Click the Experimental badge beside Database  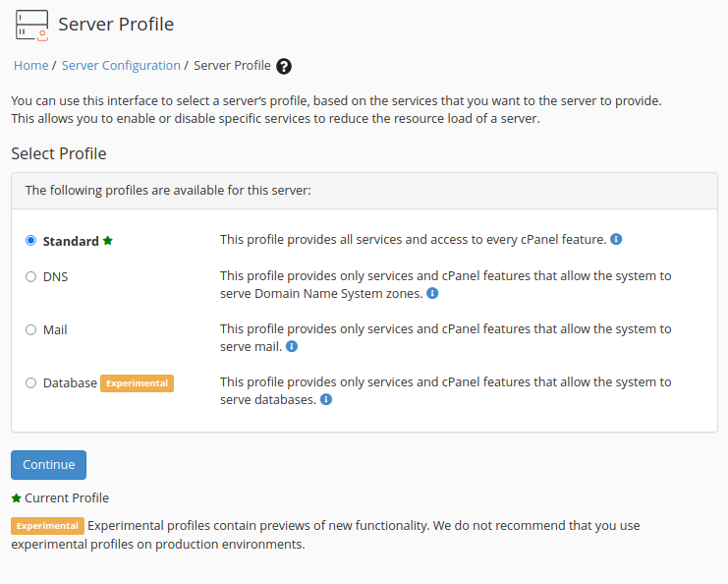[137, 383]
